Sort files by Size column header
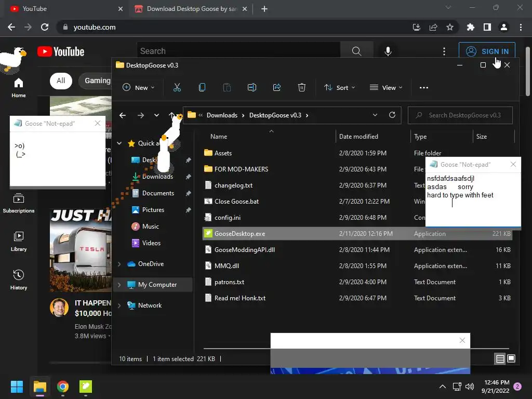Viewport: 532px width, 399px height. click(x=482, y=137)
